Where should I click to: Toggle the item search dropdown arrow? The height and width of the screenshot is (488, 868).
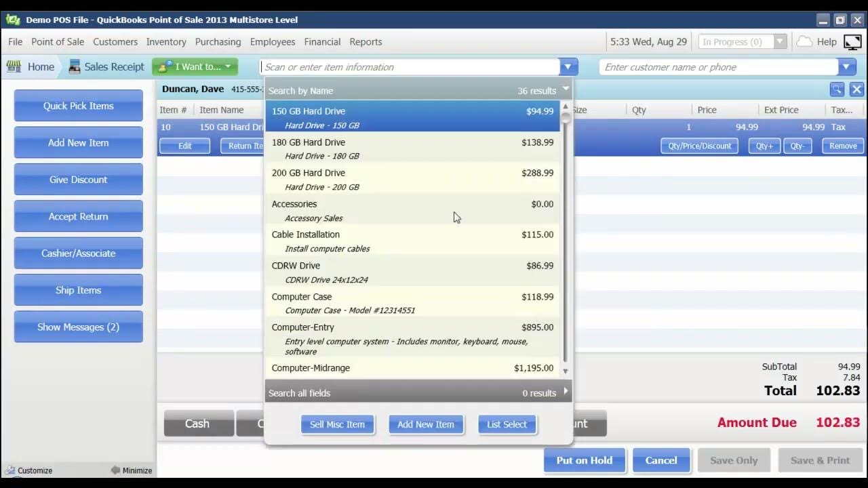point(568,66)
